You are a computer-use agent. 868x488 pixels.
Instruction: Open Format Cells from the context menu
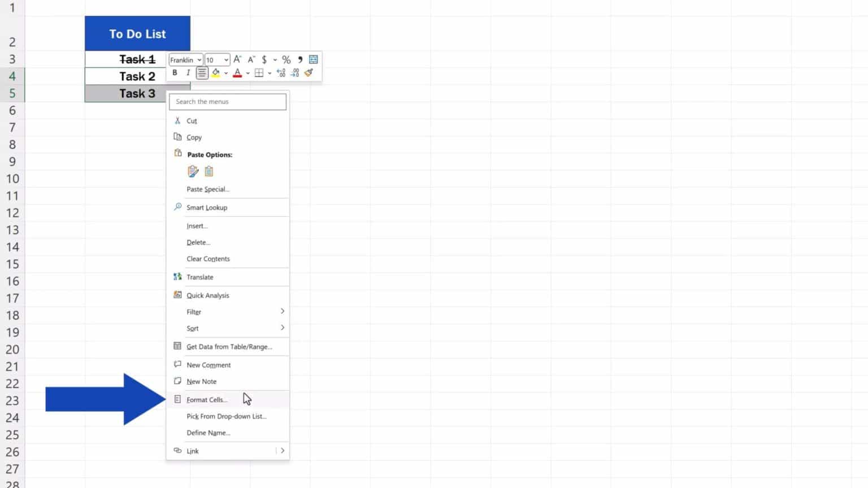(x=206, y=399)
